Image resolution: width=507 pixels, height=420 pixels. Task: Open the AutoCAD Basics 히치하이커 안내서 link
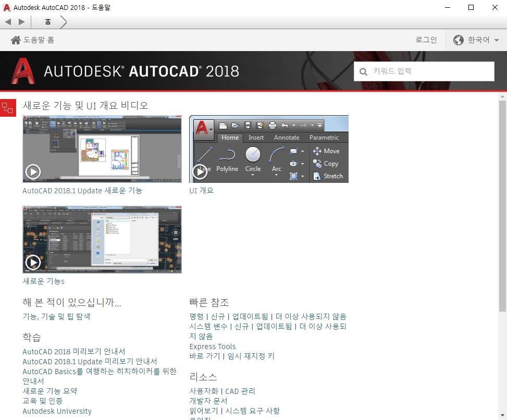[x=100, y=376]
